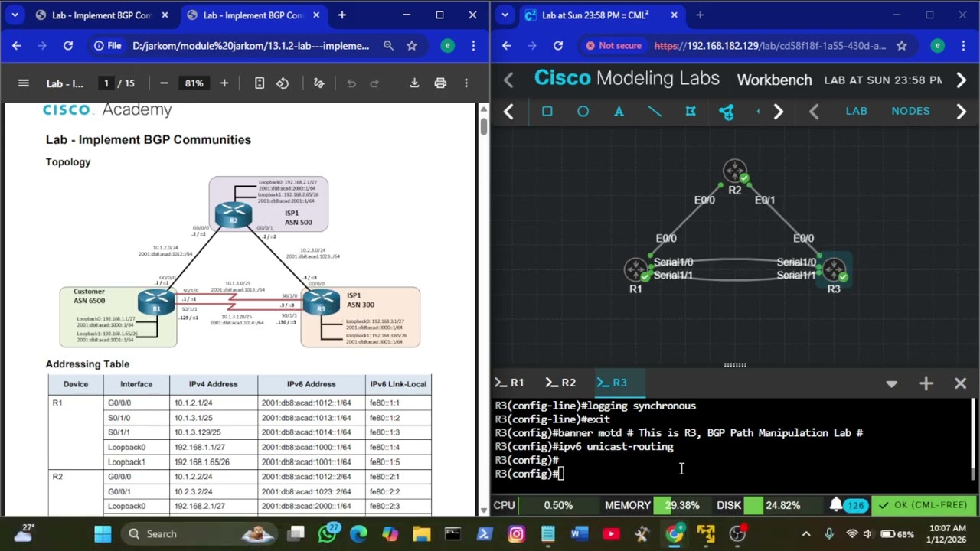Image resolution: width=980 pixels, height=551 pixels.
Task: Open the Windows Start menu
Action: [x=103, y=533]
